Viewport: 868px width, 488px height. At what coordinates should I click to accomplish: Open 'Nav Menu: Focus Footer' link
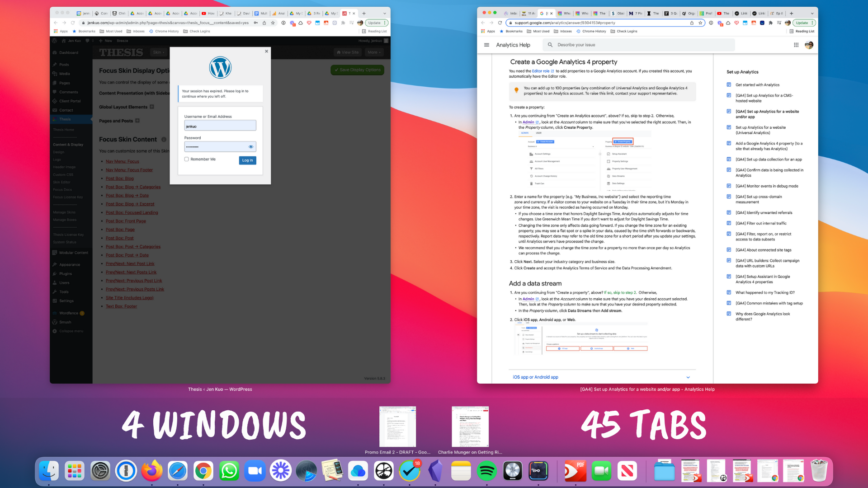coord(129,170)
